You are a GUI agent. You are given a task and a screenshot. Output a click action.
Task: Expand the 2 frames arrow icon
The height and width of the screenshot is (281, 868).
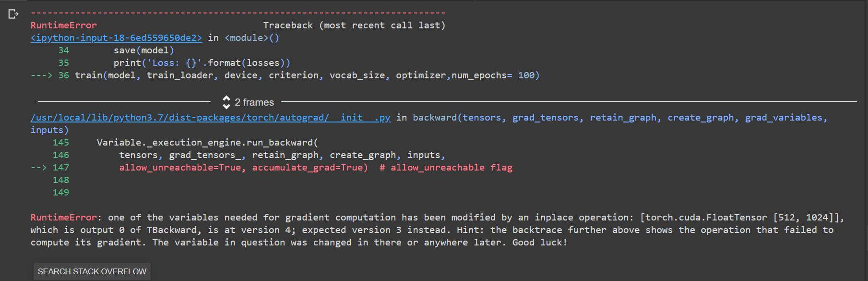coord(226,102)
